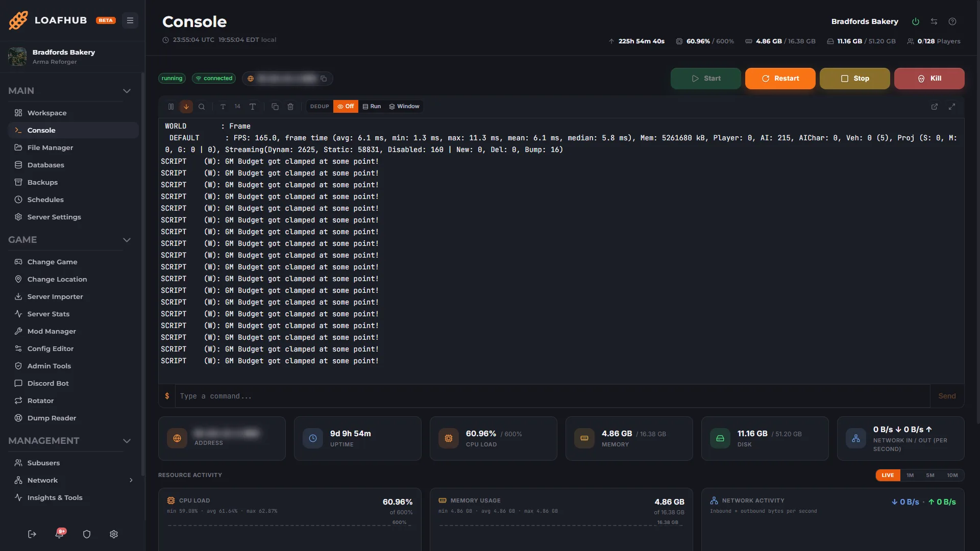Open the shield security icon

pos(87,534)
